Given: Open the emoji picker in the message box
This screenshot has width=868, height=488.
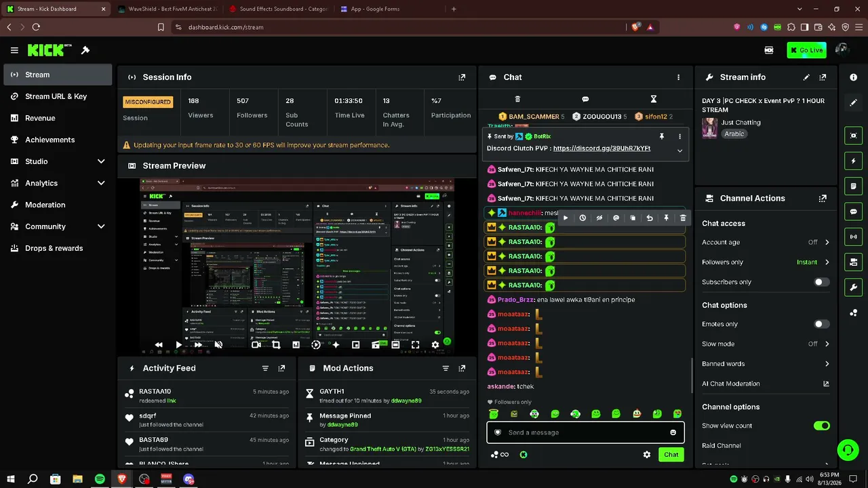Looking at the screenshot, I should [673, 432].
